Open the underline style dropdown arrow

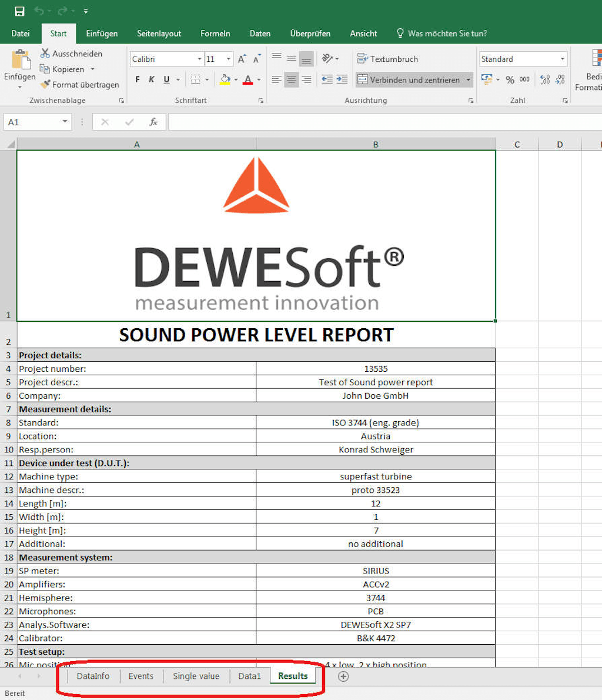pyautogui.click(x=178, y=80)
